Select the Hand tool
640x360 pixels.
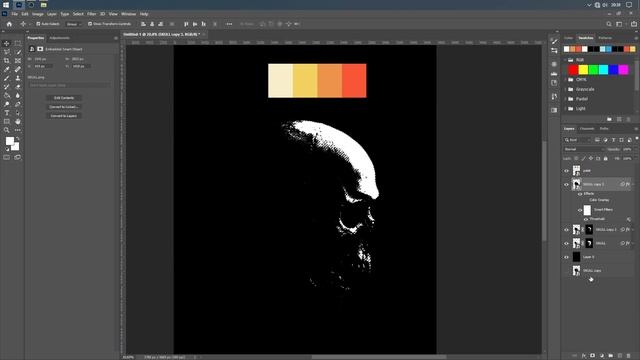pos(18,122)
